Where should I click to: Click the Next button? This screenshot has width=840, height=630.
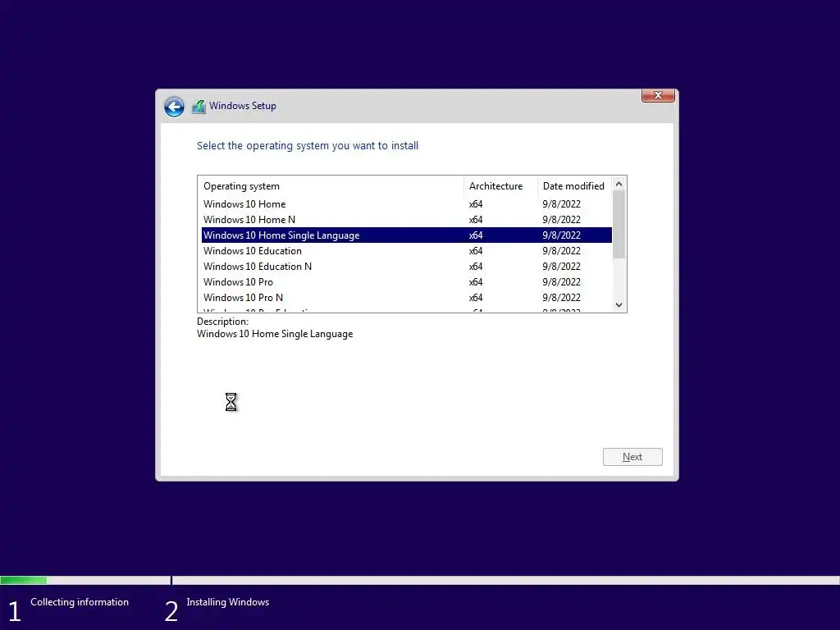tap(632, 457)
